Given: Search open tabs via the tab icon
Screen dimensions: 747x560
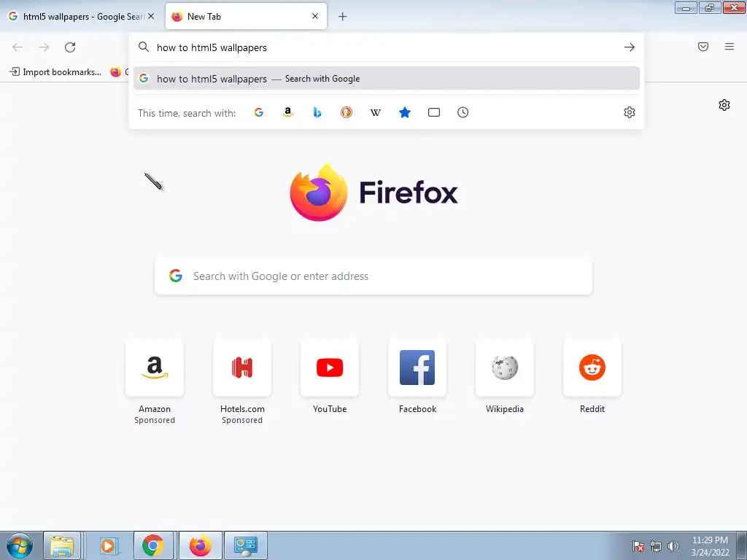Looking at the screenshot, I should (434, 112).
